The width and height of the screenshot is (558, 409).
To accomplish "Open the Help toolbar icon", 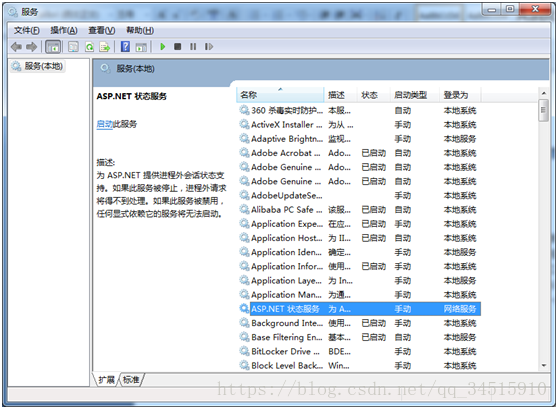I will pyautogui.click(x=125, y=47).
